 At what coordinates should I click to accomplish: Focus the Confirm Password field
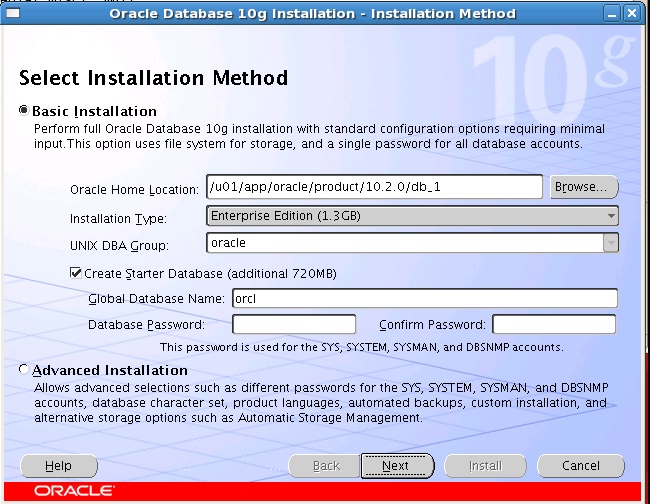click(554, 324)
